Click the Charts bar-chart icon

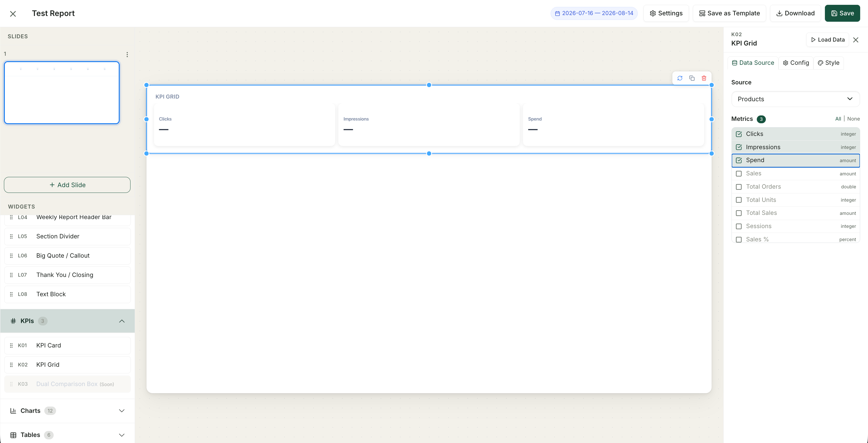click(x=13, y=411)
